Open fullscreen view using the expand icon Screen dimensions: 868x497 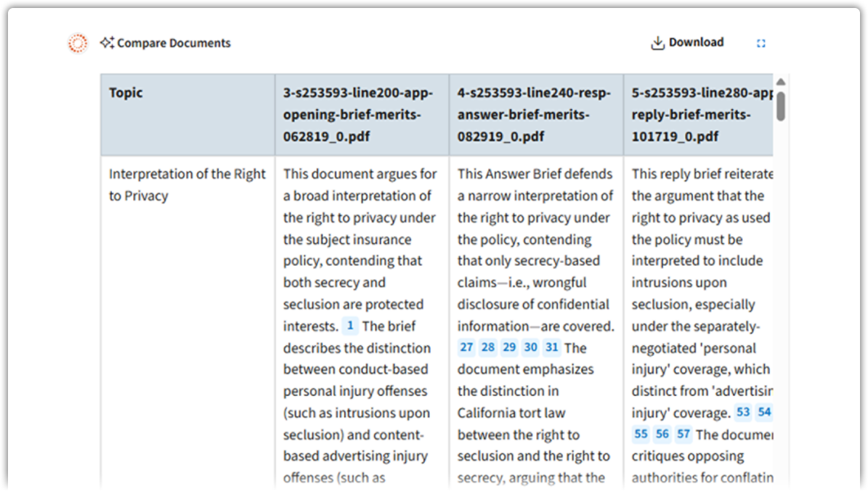click(761, 43)
